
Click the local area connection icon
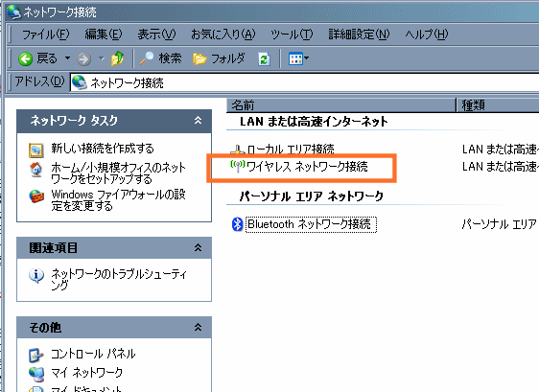coord(237,150)
